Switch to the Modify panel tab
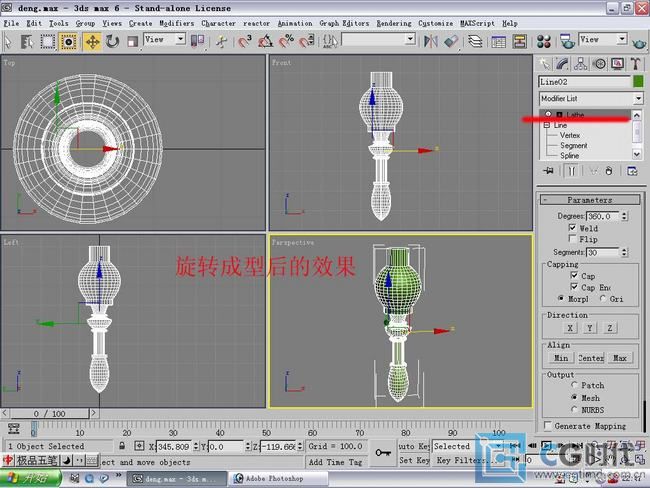The width and height of the screenshot is (650, 488). point(562,64)
